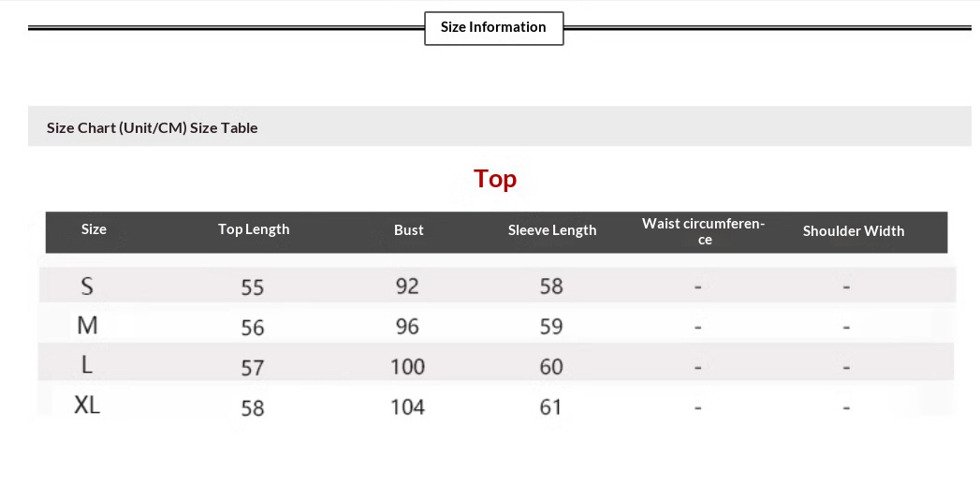Click the Top Length value 55
980x500 pixels.
(x=253, y=287)
